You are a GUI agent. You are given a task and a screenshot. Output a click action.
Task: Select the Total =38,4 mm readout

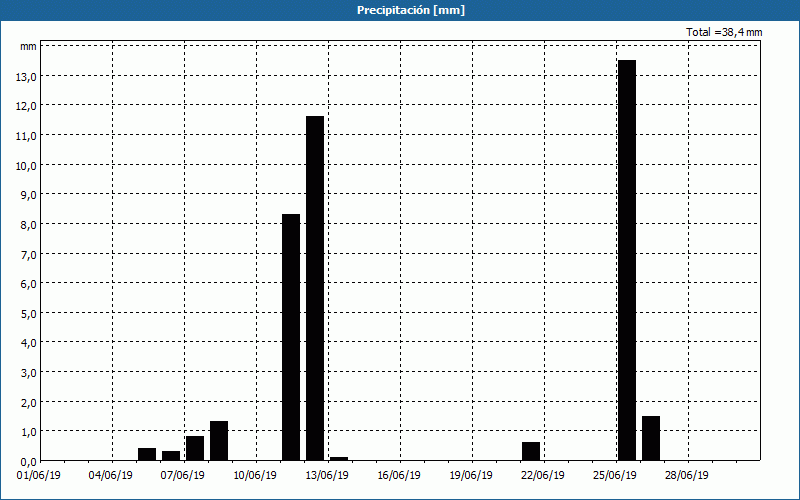point(724,32)
